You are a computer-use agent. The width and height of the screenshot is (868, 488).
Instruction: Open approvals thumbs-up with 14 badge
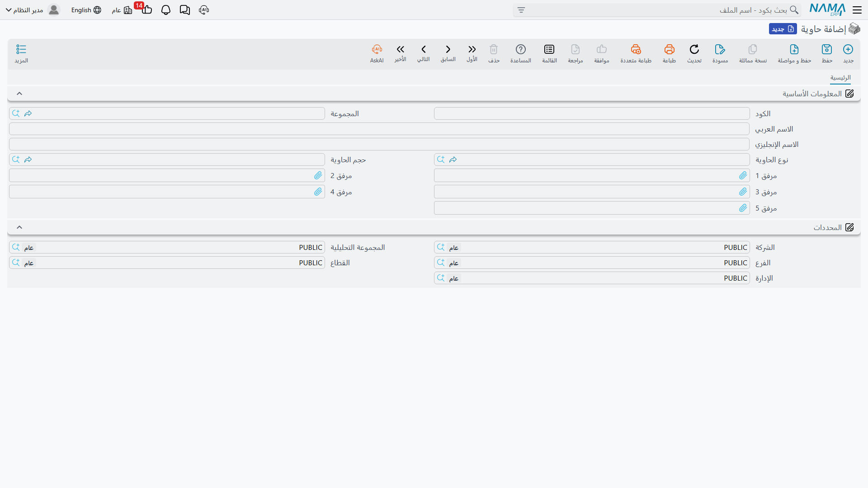[x=146, y=9]
